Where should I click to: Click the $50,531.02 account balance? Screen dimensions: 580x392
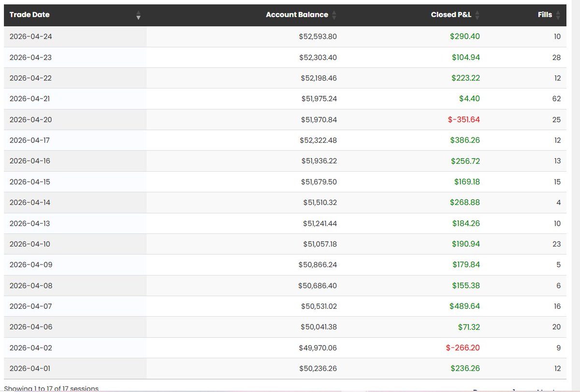pyautogui.click(x=319, y=307)
